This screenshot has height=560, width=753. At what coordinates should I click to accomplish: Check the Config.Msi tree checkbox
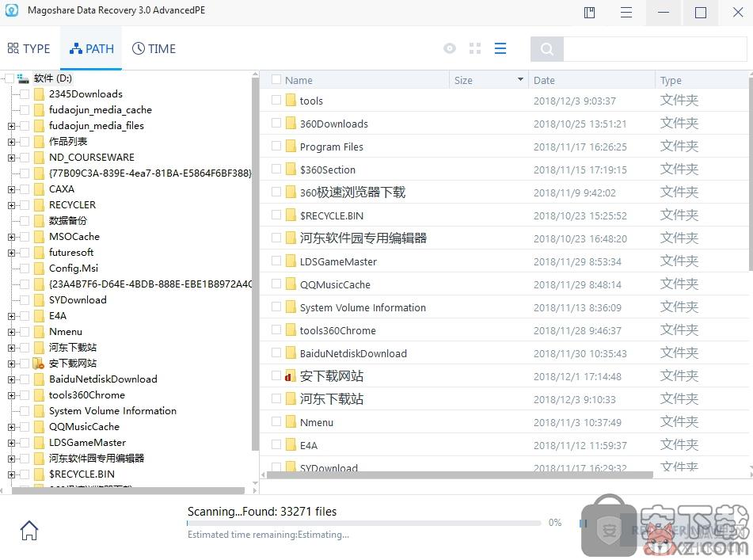click(25, 268)
